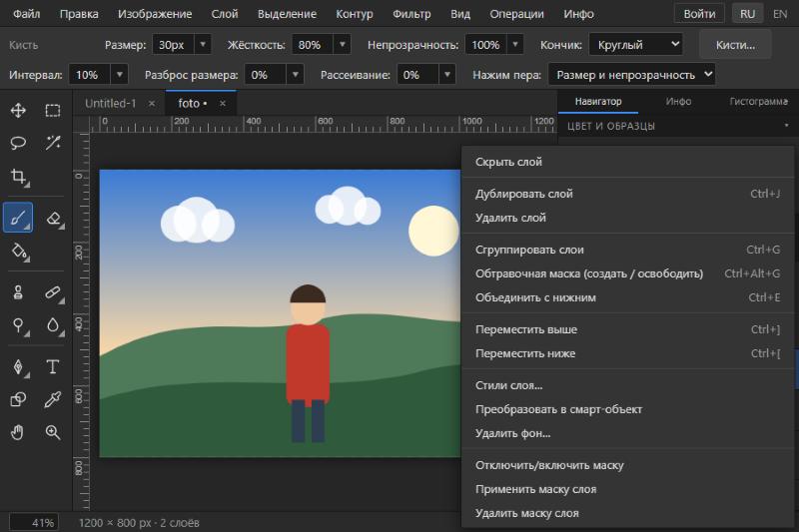Switch to the Инфо panel tab
The width and height of the screenshot is (799, 532).
[x=678, y=101]
